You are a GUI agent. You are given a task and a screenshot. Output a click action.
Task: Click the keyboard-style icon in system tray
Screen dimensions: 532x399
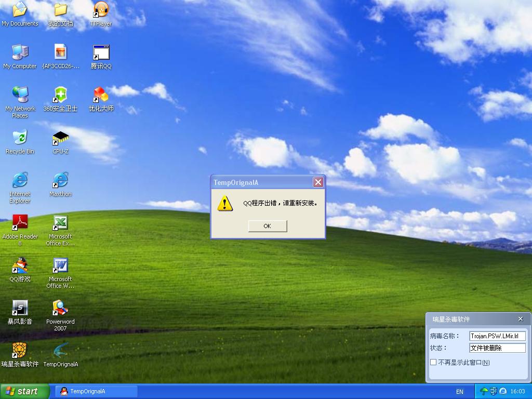494,392
